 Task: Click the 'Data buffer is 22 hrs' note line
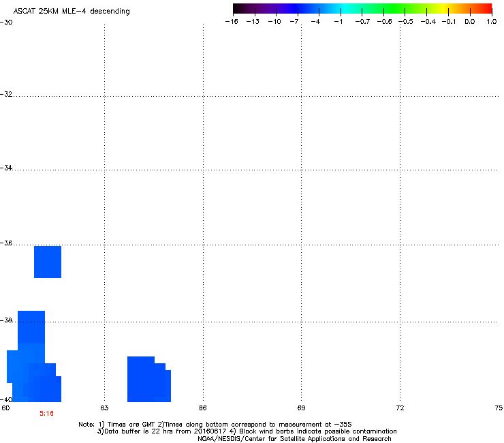coord(247,431)
